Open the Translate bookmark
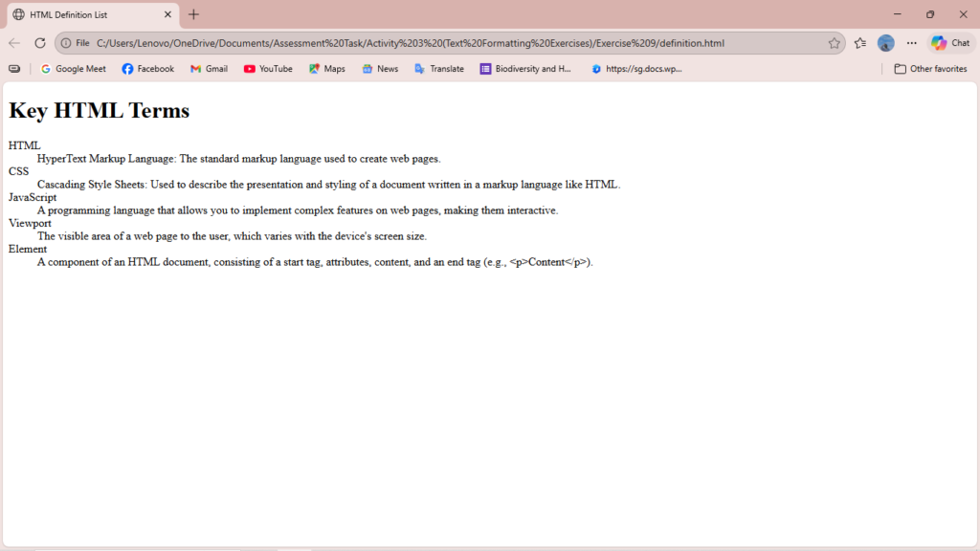This screenshot has width=980, height=551. tap(438, 69)
